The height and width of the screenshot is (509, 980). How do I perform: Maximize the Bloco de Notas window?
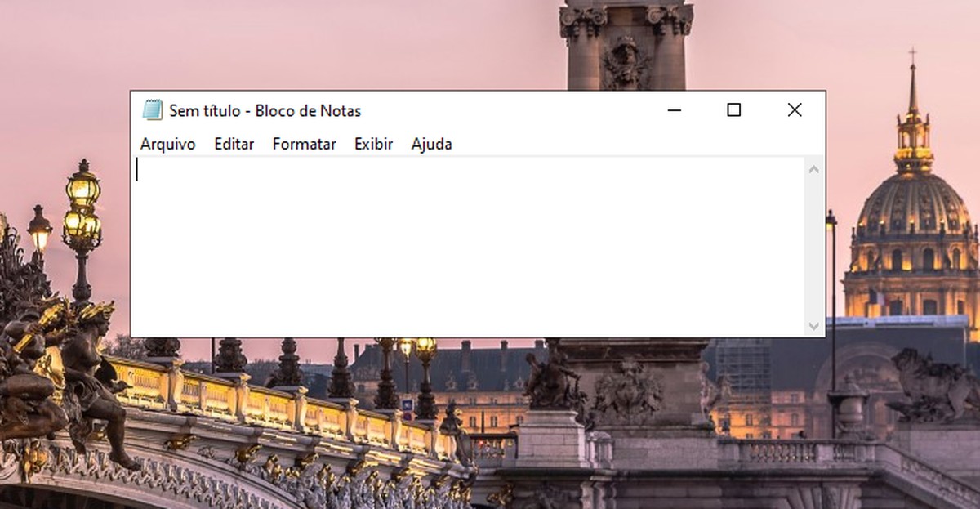(733, 110)
